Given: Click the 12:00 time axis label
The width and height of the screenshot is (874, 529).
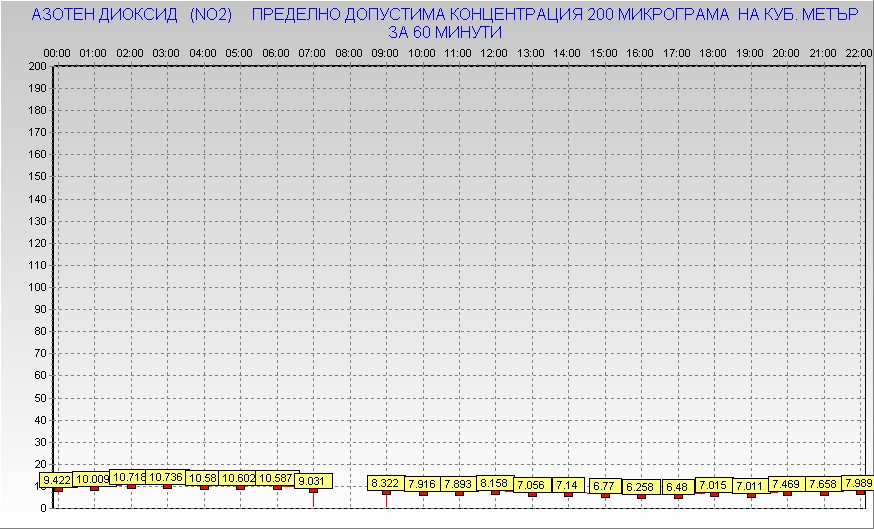Looking at the screenshot, I should click(494, 52).
